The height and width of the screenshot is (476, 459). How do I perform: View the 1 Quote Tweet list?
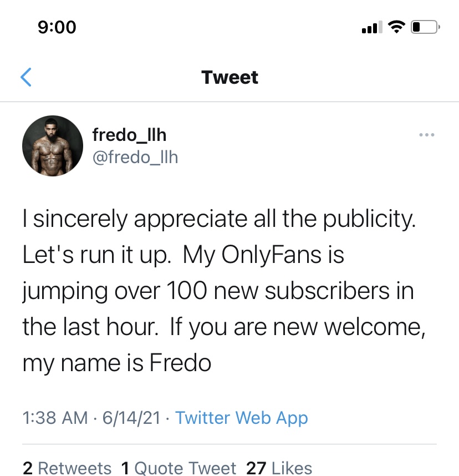(178, 467)
